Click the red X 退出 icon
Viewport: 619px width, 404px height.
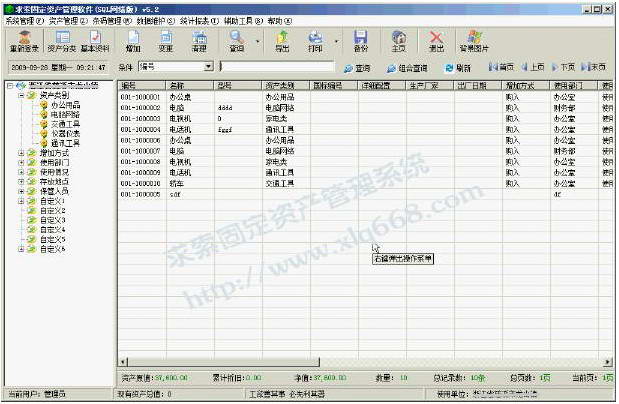(x=436, y=41)
